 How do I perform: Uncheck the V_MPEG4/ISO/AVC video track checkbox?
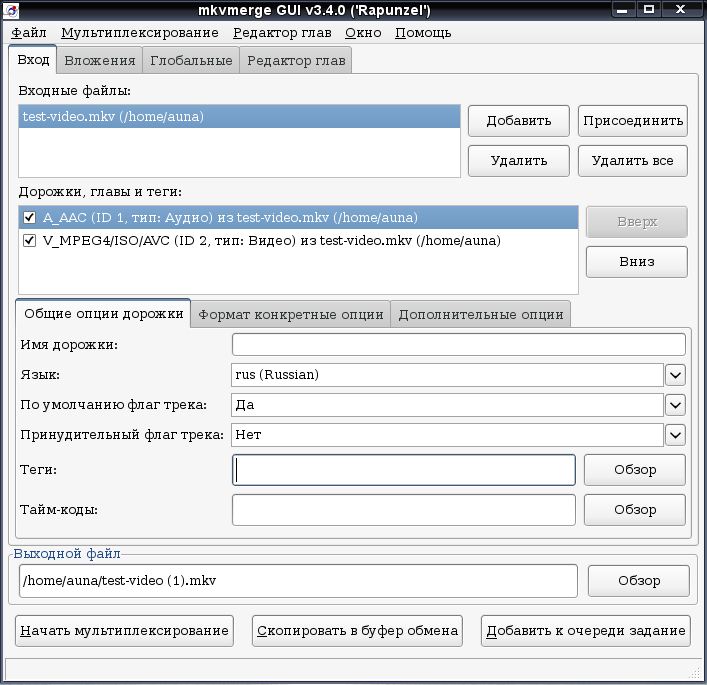(29, 241)
